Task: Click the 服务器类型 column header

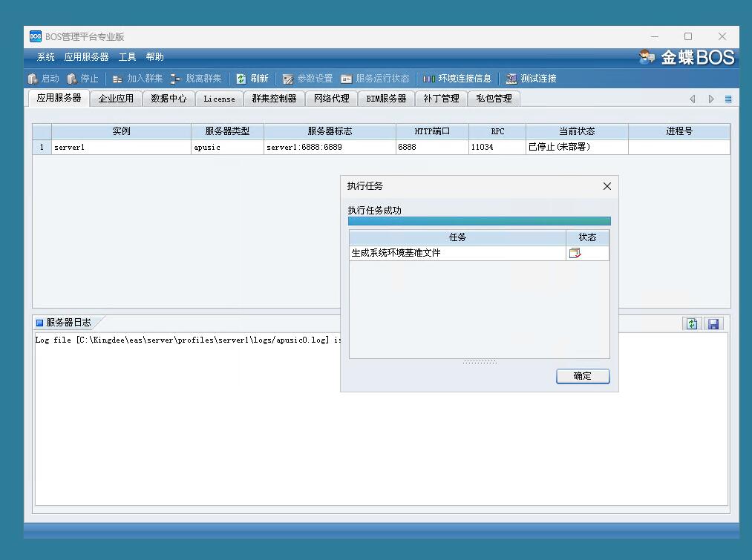Action: point(227,131)
